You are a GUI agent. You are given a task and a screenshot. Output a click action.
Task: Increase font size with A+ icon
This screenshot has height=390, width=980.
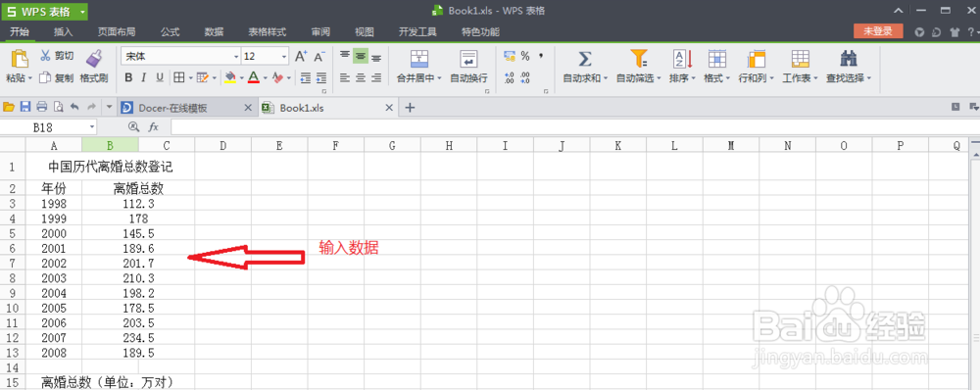(x=301, y=56)
